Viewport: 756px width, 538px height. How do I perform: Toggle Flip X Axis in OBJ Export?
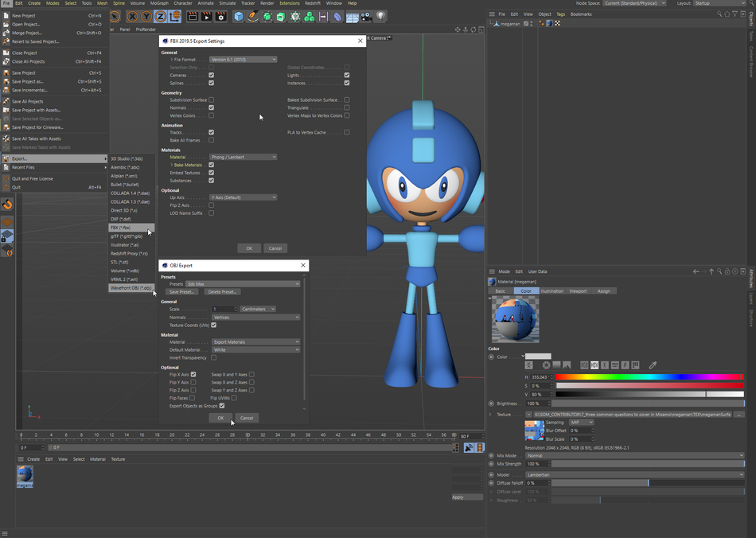point(193,374)
